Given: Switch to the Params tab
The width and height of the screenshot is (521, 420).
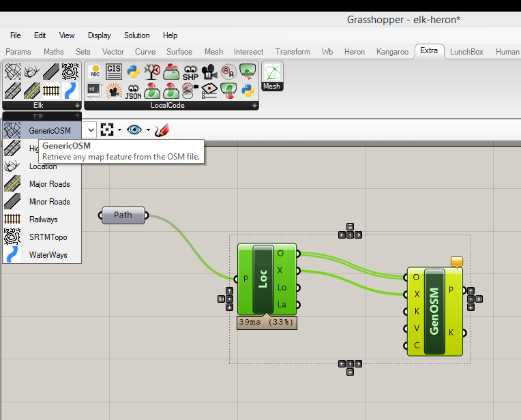Looking at the screenshot, I should (x=18, y=52).
